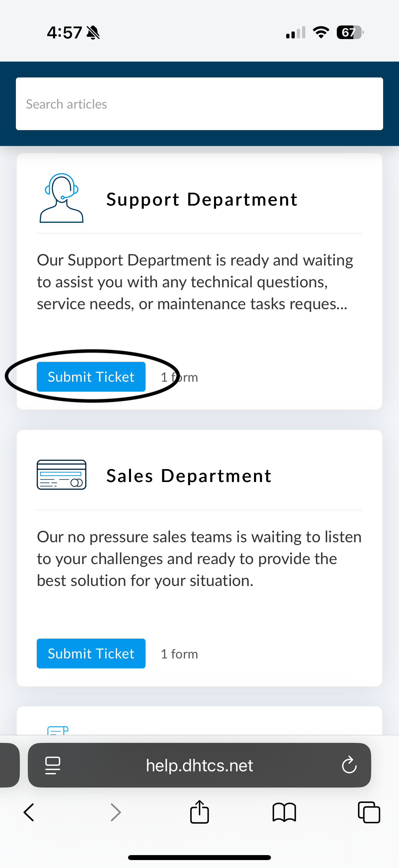
Task: Click "1 form" label under Sales Department
Action: (x=179, y=654)
